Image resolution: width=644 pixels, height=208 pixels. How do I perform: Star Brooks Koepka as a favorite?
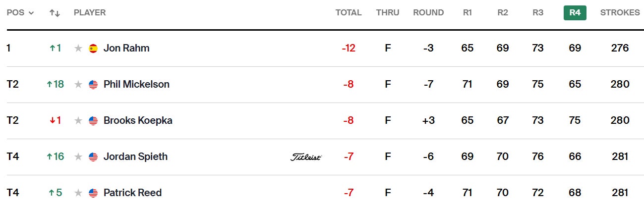[78, 121]
